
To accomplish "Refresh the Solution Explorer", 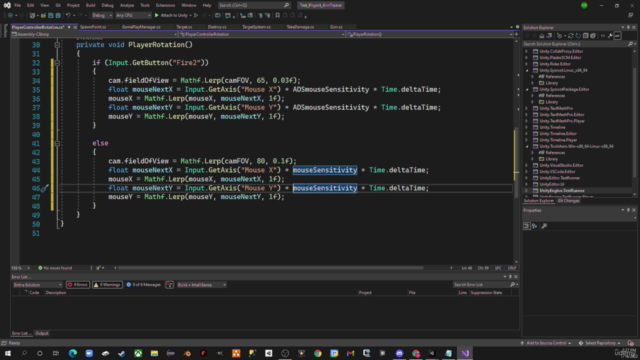I will (578, 36).
